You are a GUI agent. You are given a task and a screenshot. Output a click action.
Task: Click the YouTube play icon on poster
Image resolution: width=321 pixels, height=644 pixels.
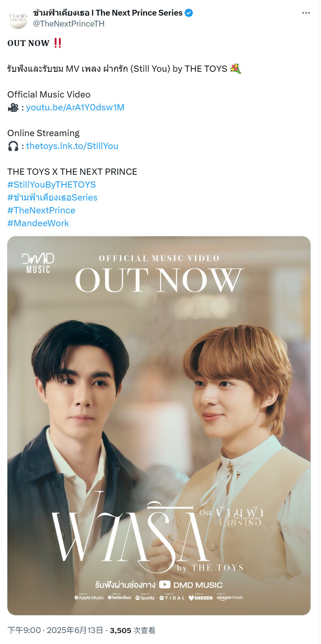[x=165, y=584]
